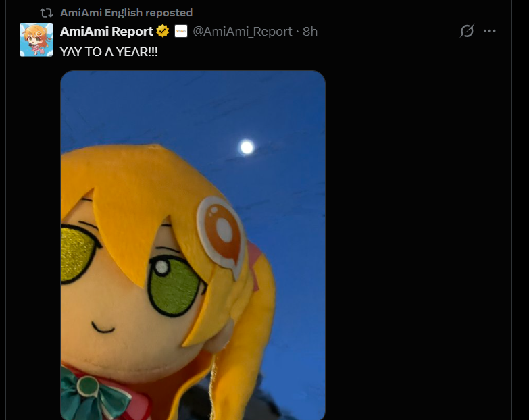Click the gold verified badge
This screenshot has width=529, height=420.
tap(163, 31)
